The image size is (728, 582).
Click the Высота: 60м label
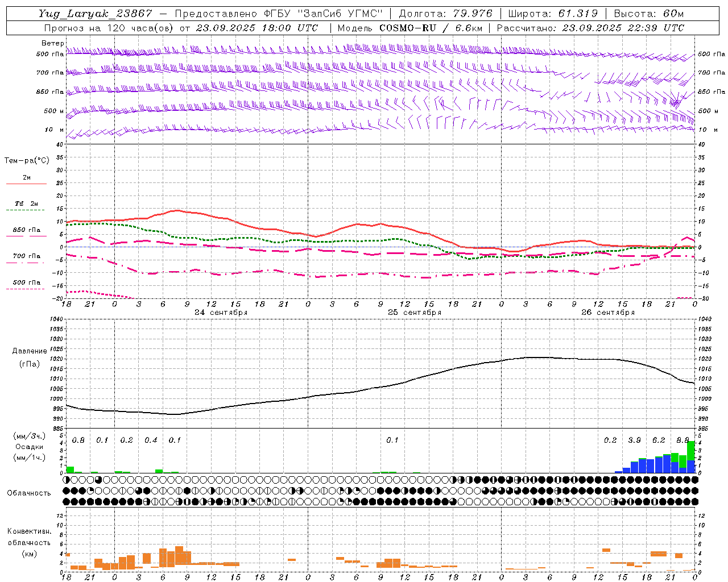[x=648, y=14]
